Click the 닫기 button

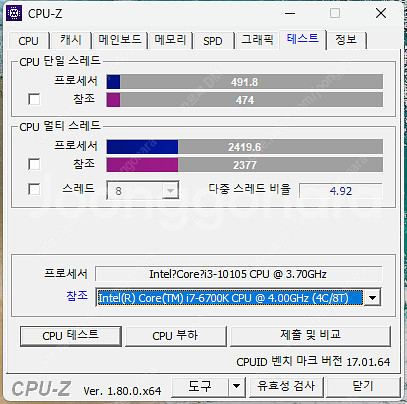click(x=363, y=387)
